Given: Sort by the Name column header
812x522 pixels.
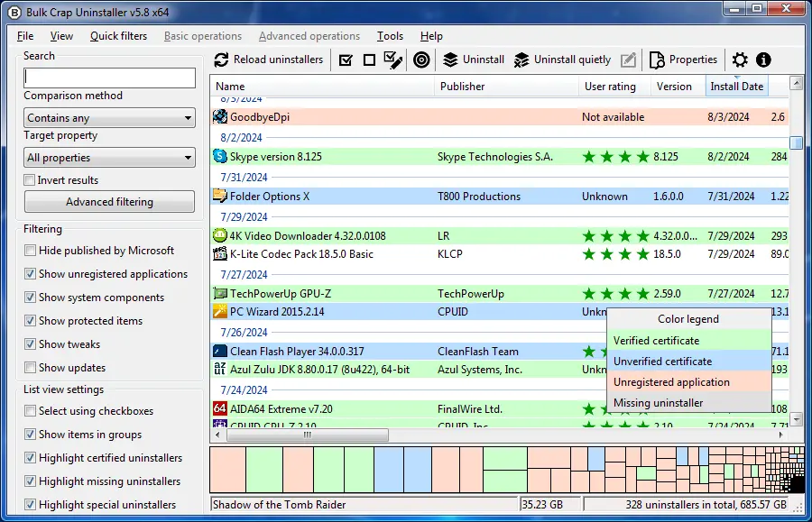Looking at the screenshot, I should 322,87.
